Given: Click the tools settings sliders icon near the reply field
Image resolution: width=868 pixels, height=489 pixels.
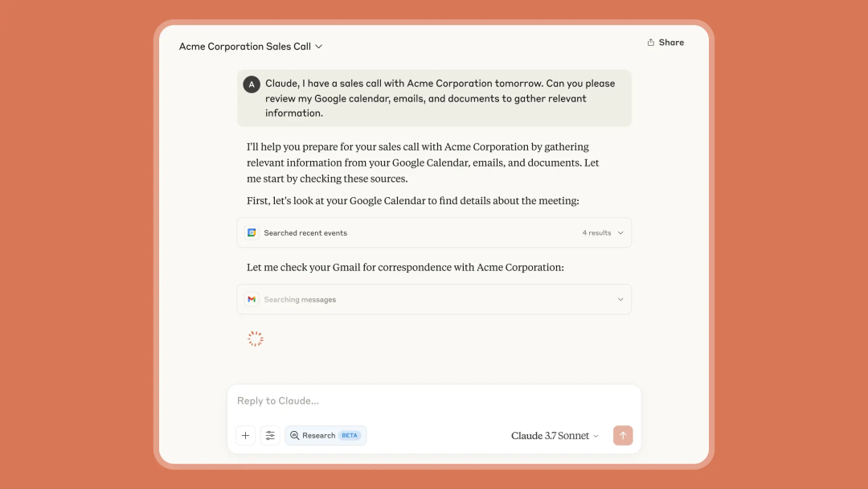Looking at the screenshot, I should pos(270,435).
